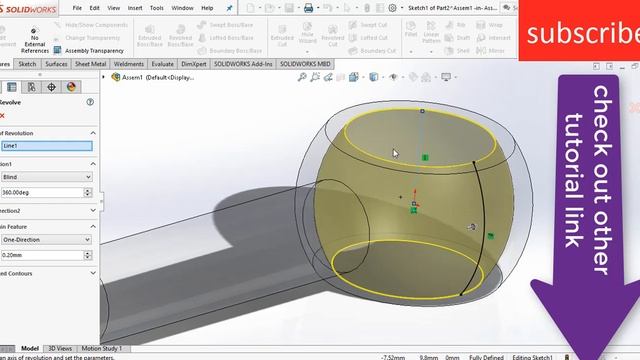Image resolution: width=640 pixels, height=360 pixels.
Task: Switch to the Weldments tab
Action: click(129, 64)
